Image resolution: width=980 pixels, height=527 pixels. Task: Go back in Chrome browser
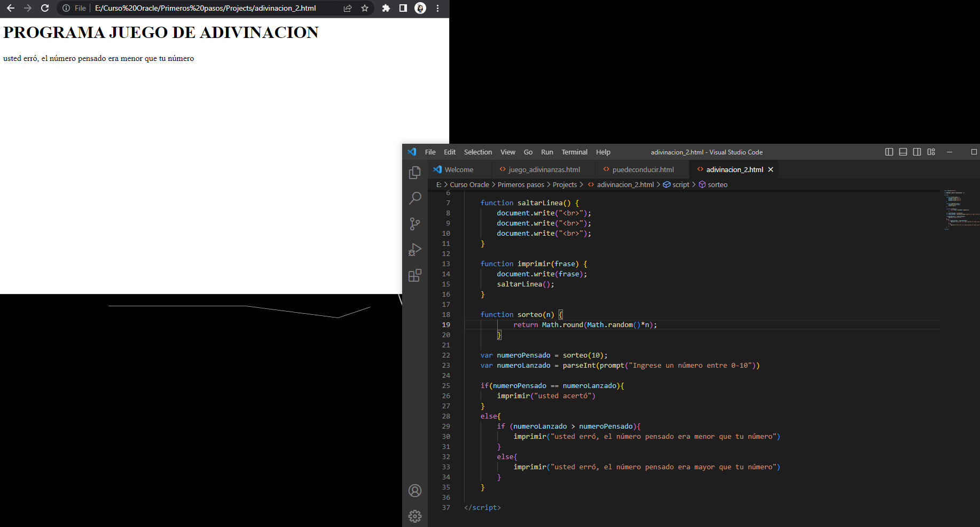tap(11, 8)
